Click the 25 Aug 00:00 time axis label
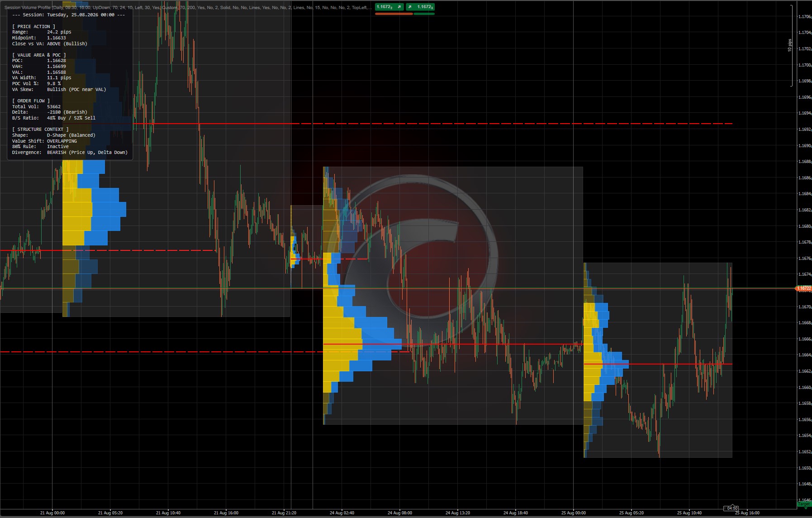 (x=574, y=513)
